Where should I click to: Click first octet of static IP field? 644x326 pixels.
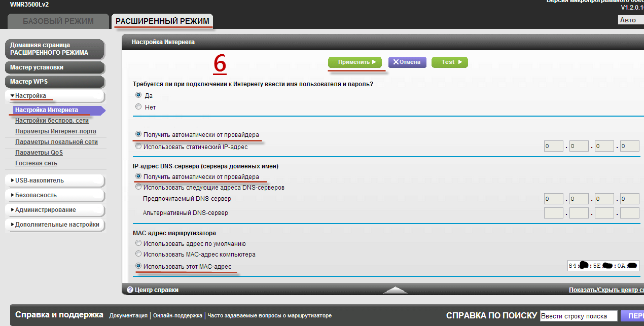point(554,147)
